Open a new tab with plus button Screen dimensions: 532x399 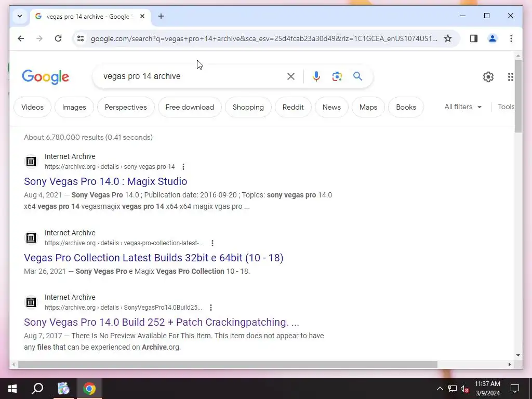coord(161,16)
